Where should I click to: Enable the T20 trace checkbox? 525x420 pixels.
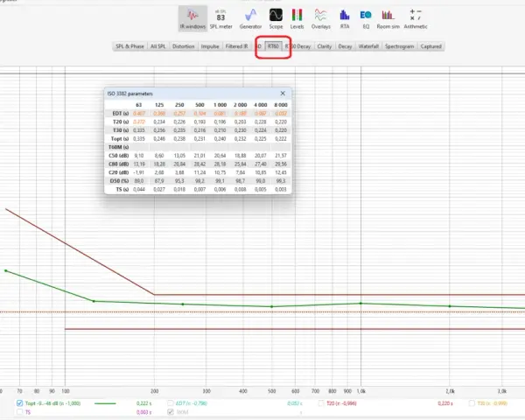pyautogui.click(x=321, y=403)
